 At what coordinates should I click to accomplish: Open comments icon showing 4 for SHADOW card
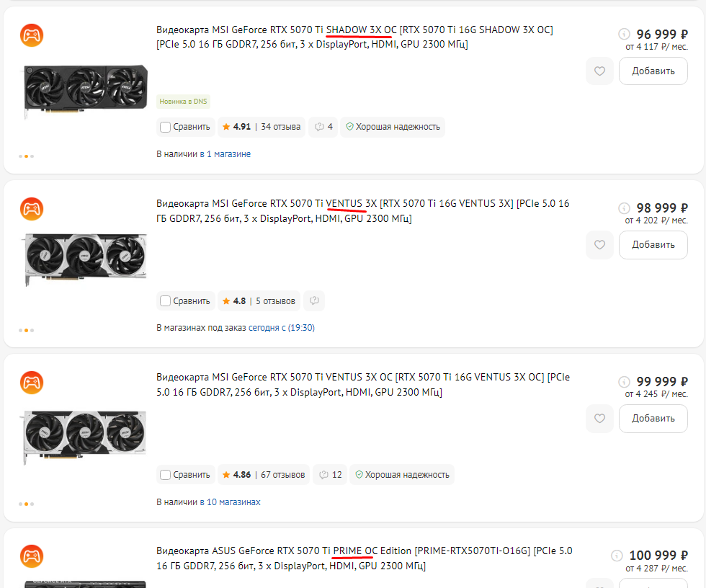(x=323, y=127)
